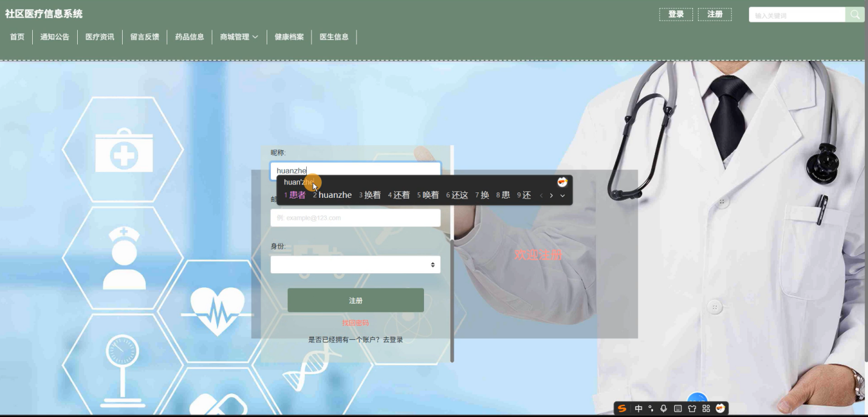Screen dimensions: 868x417
Task: Select candidate 7 换
Action: coord(482,195)
